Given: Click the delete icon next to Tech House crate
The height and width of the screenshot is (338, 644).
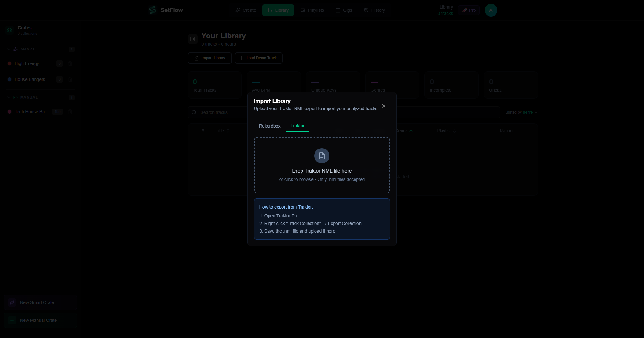Looking at the screenshot, I should click(70, 112).
